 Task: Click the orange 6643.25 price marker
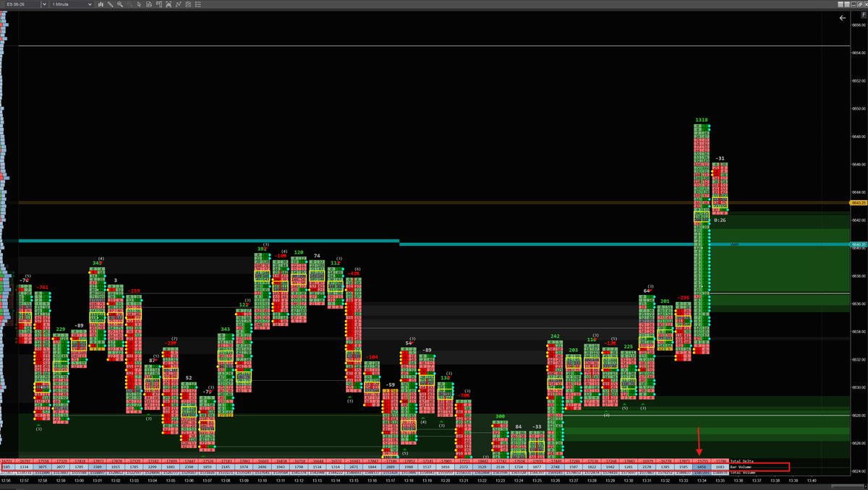click(x=859, y=205)
